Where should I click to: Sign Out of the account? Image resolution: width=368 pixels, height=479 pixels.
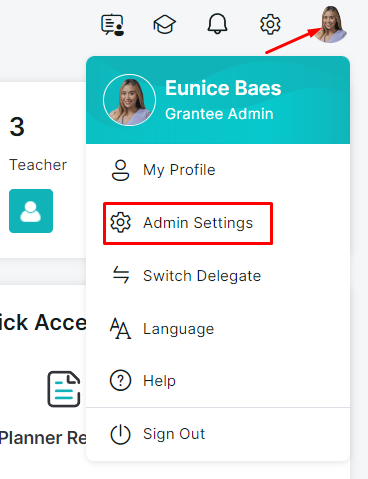[x=218, y=434]
